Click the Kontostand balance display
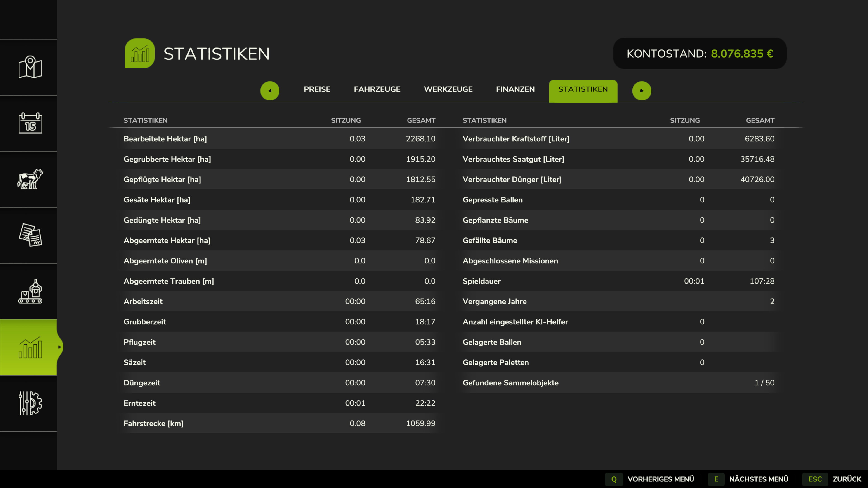Viewport: 868px width, 488px height. coord(700,54)
